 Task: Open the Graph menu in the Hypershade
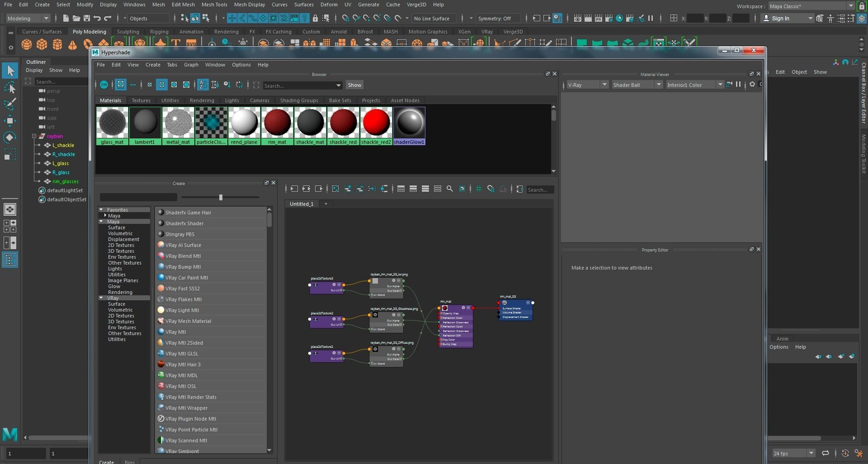191,65
